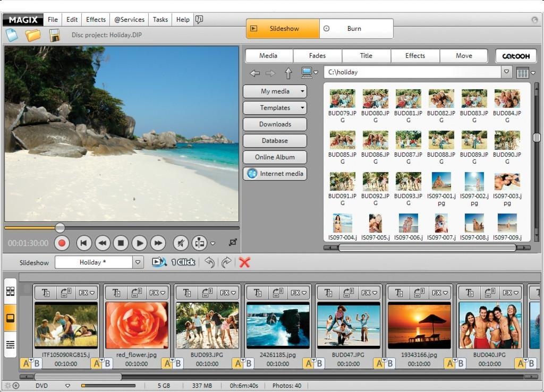The image size is (544, 392).
Task: Switch to storyboard view mode in sidebar
Action: (x=10, y=318)
